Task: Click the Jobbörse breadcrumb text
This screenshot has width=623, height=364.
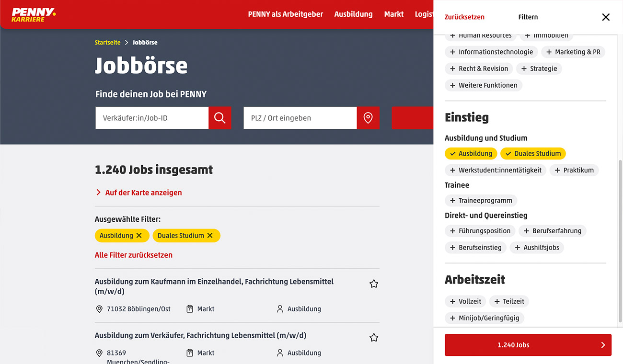Action: pos(145,43)
